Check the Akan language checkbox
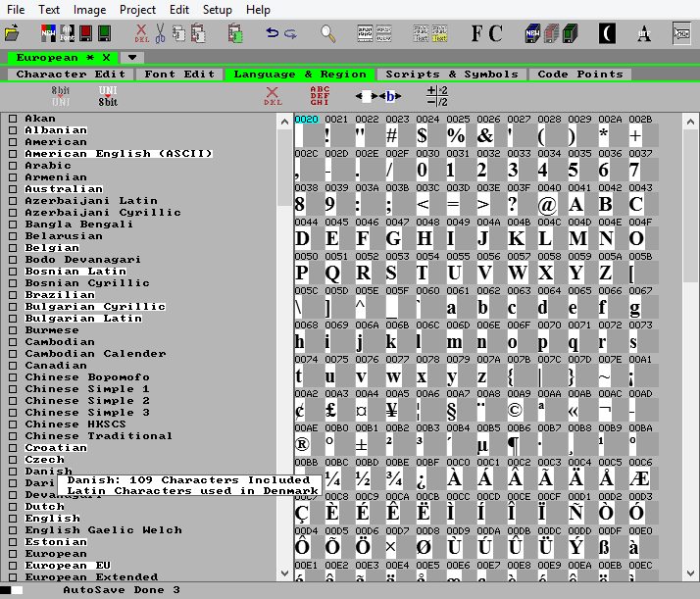The height and width of the screenshot is (599, 700). pos(13,119)
